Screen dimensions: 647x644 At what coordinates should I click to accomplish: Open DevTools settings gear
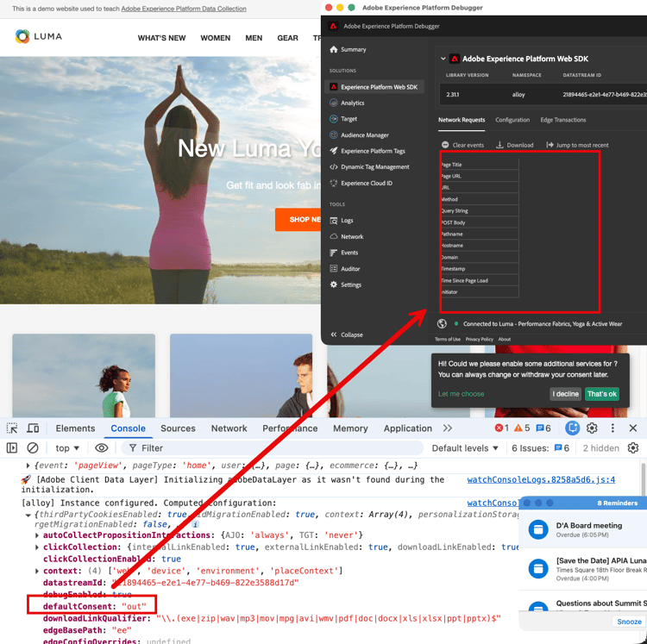tap(592, 428)
